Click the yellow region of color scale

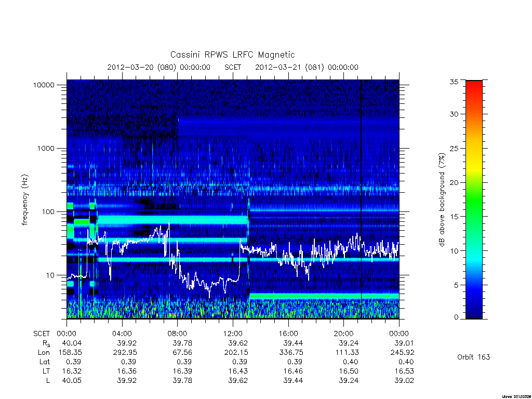(474, 166)
